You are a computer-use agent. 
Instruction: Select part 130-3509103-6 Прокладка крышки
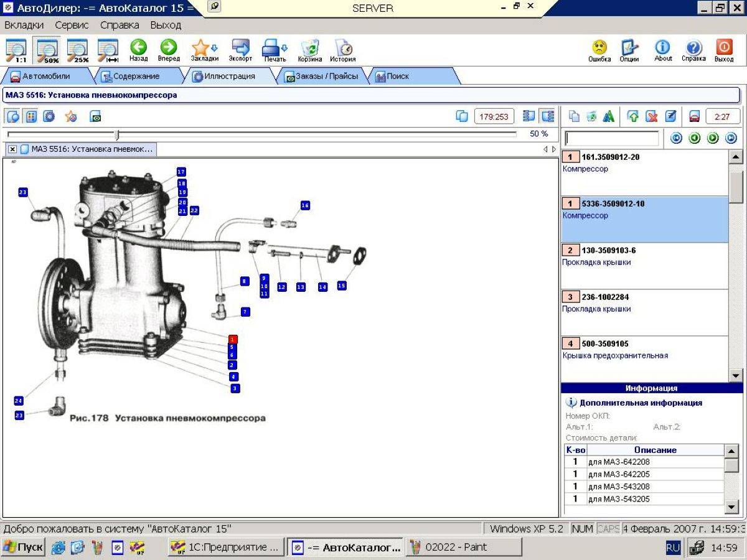click(x=644, y=266)
